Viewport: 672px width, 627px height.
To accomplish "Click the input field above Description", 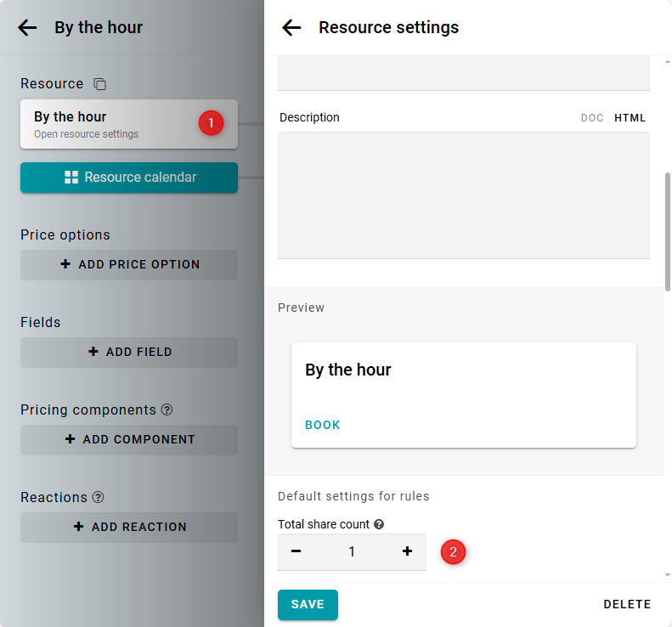I will pos(464,73).
